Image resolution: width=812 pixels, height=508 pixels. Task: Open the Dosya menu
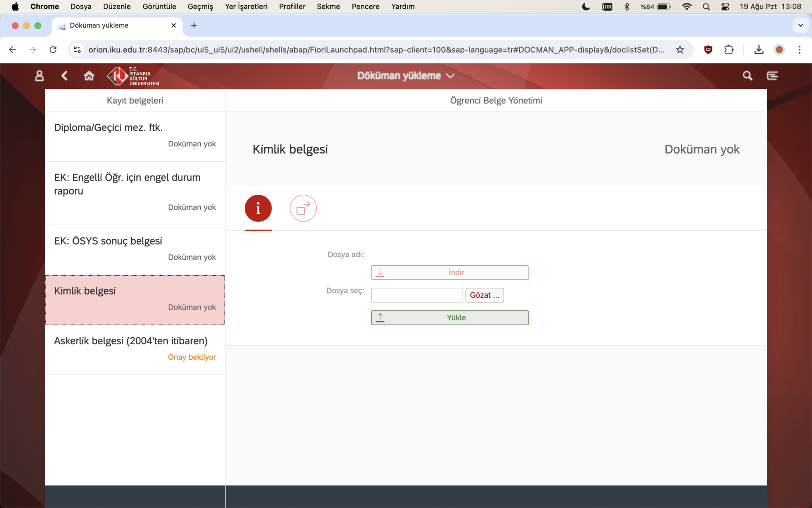coord(81,7)
